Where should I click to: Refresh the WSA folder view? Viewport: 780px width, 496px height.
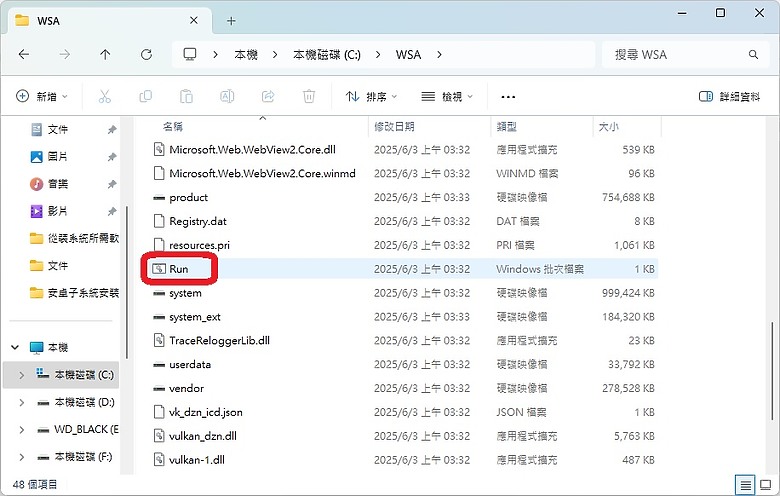click(x=146, y=54)
